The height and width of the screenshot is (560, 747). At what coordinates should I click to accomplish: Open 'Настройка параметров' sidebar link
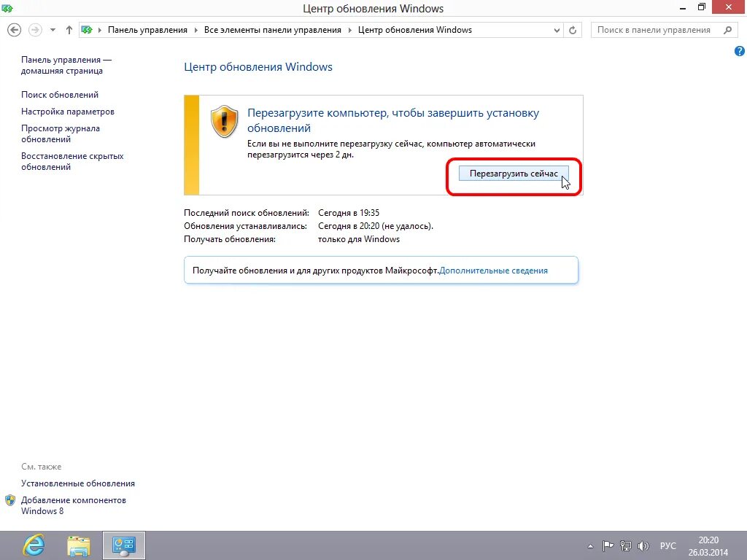click(x=68, y=112)
